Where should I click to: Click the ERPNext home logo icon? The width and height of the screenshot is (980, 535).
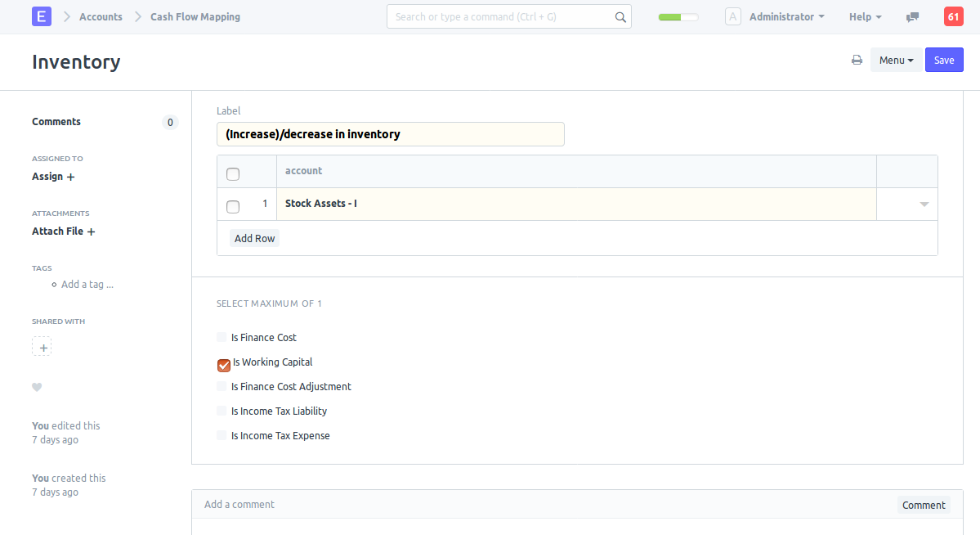42,16
